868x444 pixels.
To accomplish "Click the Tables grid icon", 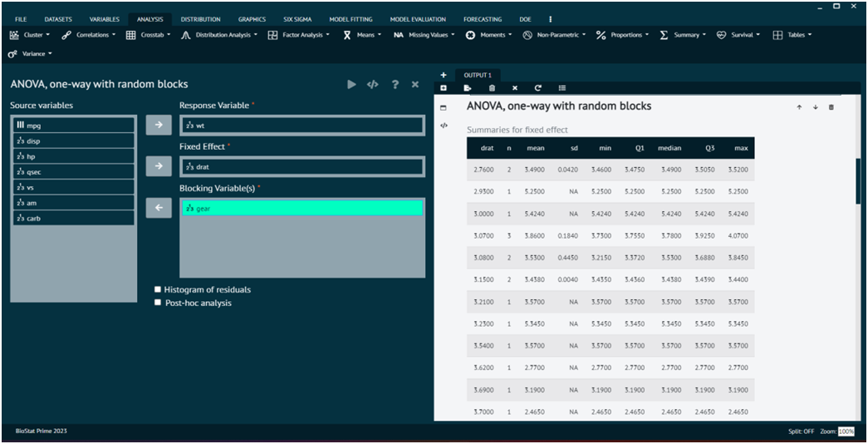I will coord(777,35).
